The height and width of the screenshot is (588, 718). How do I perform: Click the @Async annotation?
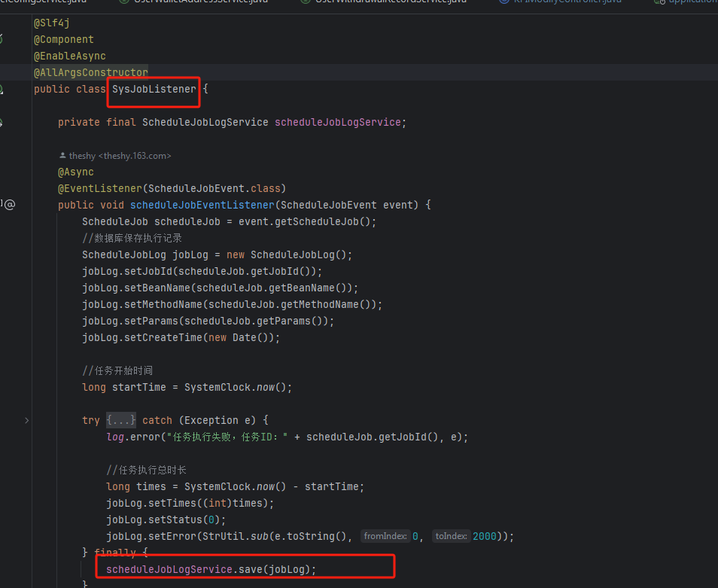(76, 172)
